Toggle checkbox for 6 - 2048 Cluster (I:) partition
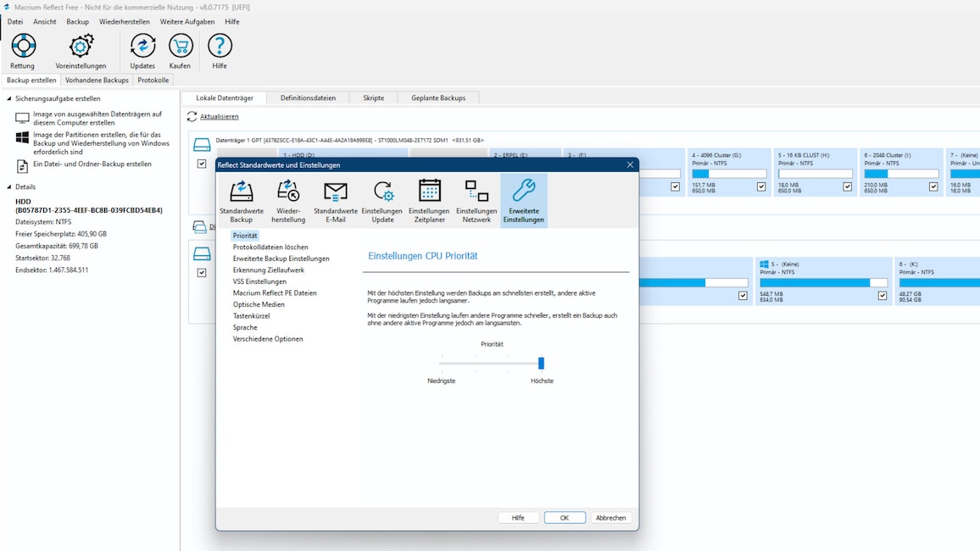980x551 pixels. pyautogui.click(x=933, y=186)
